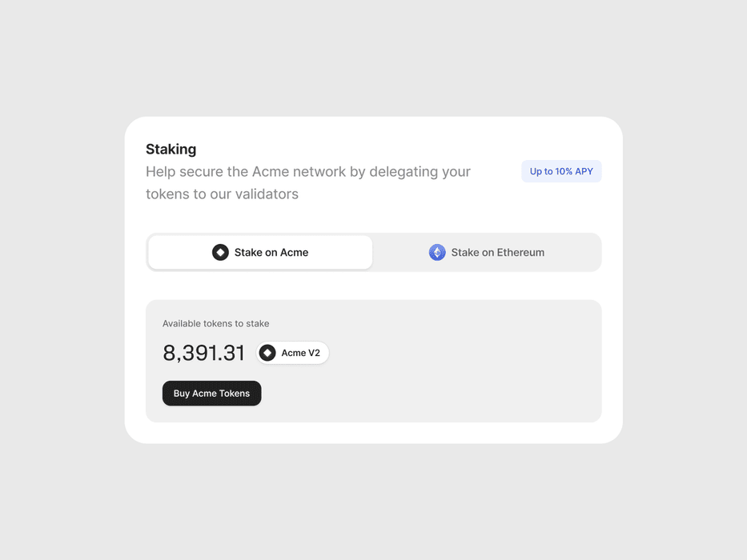Viewport: 747px width, 560px height.
Task: Click the diamond icon inside Acme V2 chip
Action: 267,353
